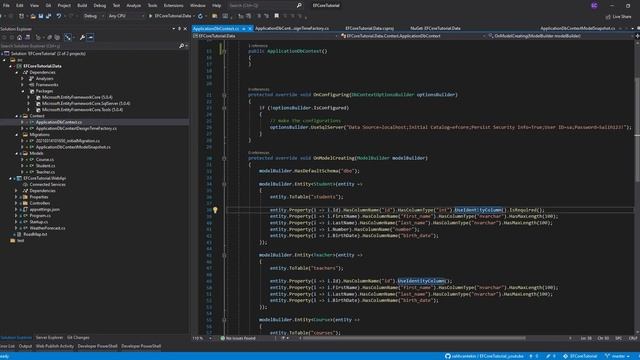
Task: Start debugging EFCoreTutorial.Data with play icon
Action: (150, 16)
